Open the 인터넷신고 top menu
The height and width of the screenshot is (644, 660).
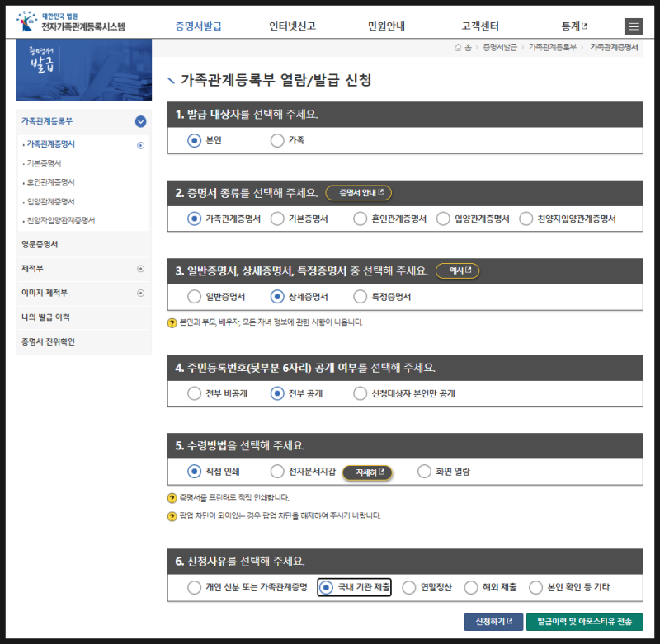click(x=293, y=26)
